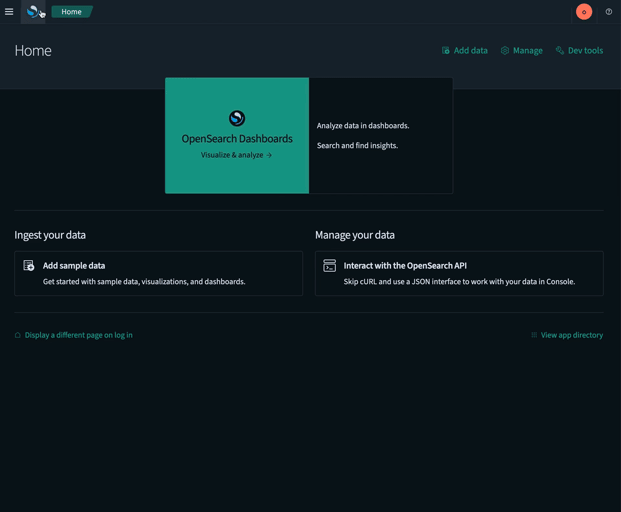621x512 pixels.
Task: Click the OpenSearch logo in header
Action: [32, 11]
